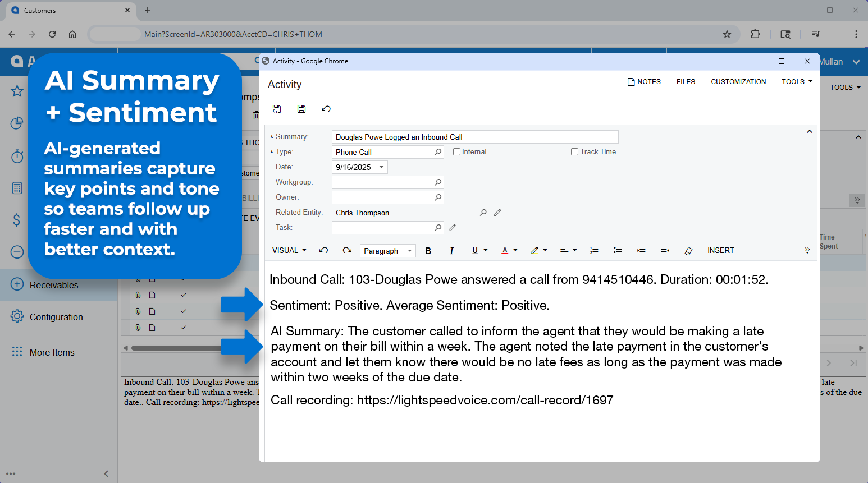Expand the Date picker dropdown

(382, 167)
